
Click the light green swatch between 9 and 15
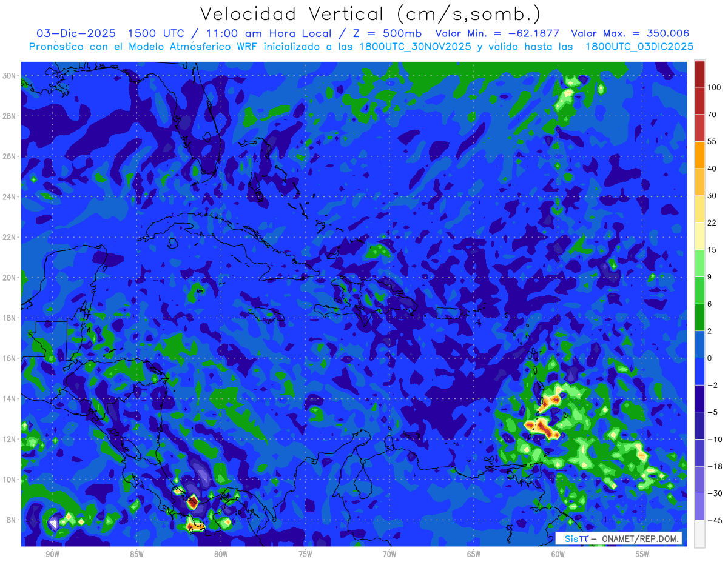699,263
